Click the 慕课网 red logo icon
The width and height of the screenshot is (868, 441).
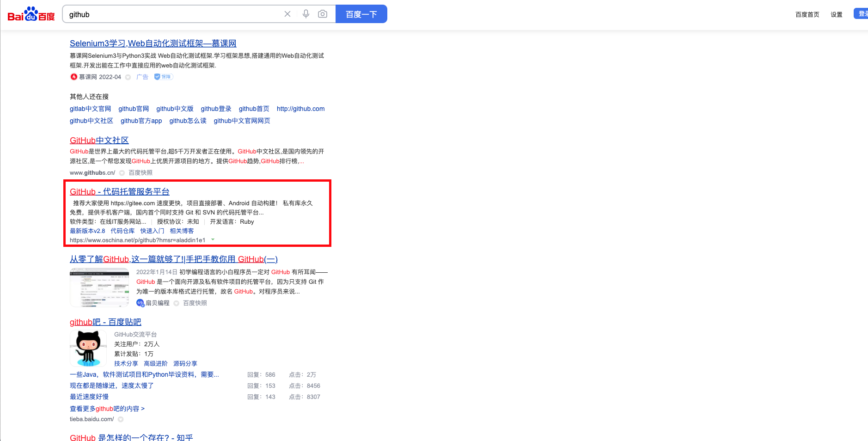73,77
